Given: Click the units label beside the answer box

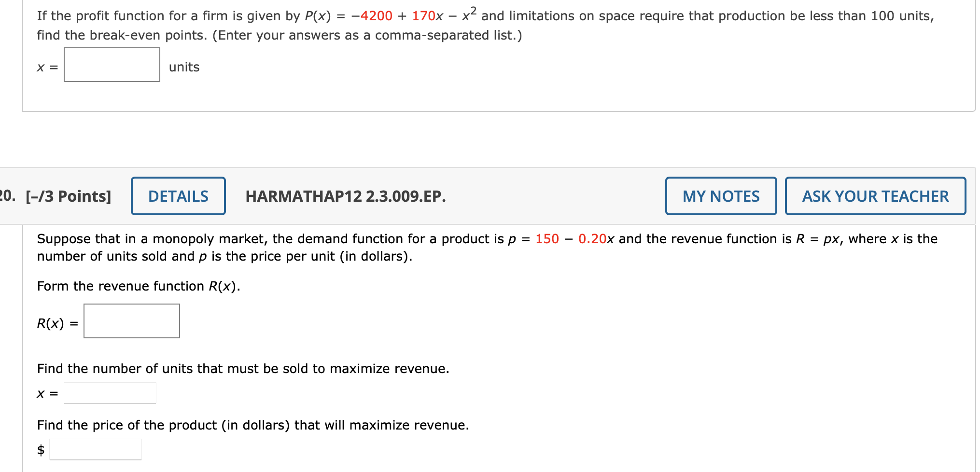Looking at the screenshot, I should tap(183, 67).
